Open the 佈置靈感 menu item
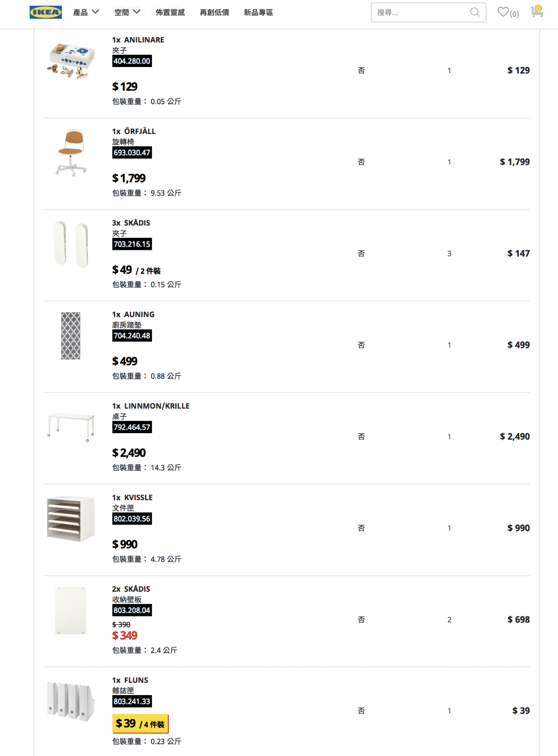The height and width of the screenshot is (756, 558). pos(170,13)
